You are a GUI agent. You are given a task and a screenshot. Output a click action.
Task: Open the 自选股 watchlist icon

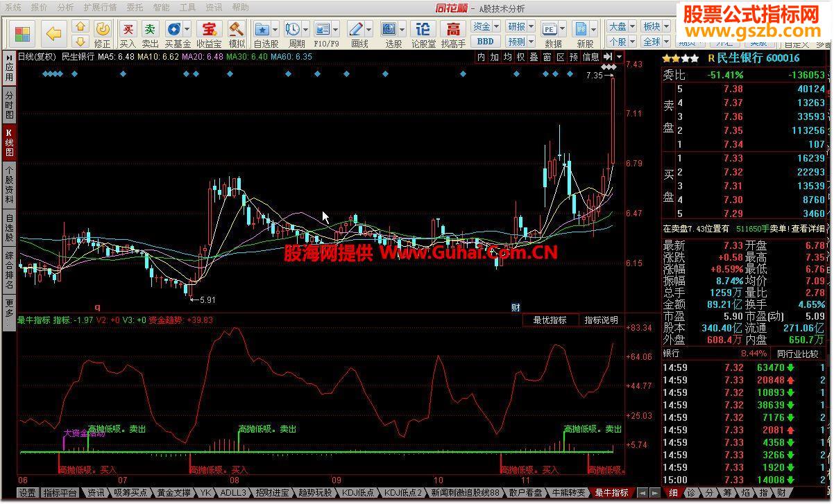pos(262,29)
